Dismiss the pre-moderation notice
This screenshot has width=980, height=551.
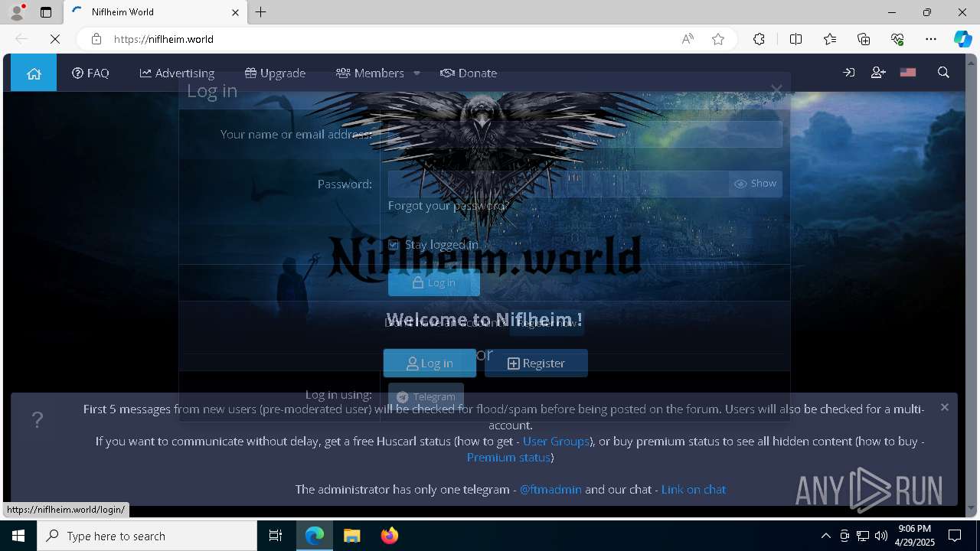click(x=944, y=407)
